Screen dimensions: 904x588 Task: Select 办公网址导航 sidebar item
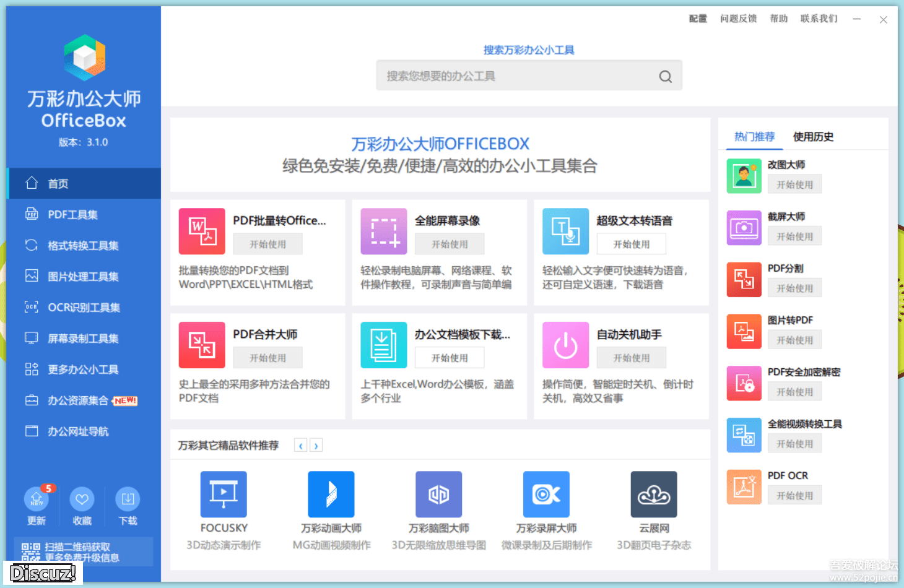pos(84,431)
